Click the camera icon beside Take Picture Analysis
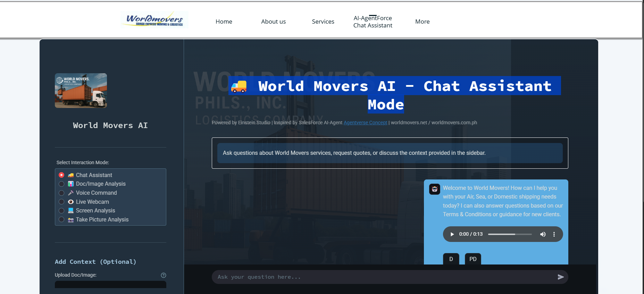This screenshot has height=294, width=644. coord(71,220)
